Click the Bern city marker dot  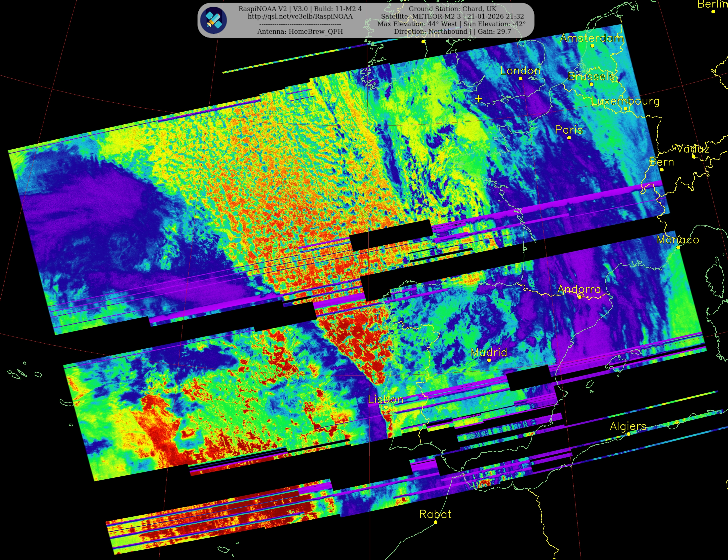pos(662,170)
